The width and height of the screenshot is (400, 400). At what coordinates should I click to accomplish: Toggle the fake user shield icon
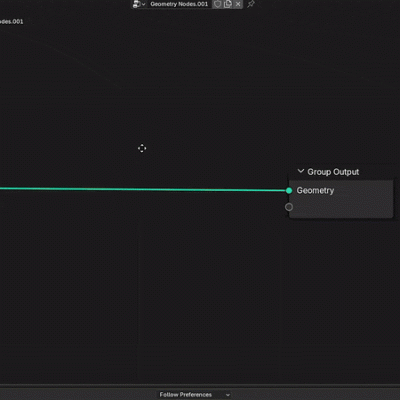pyautogui.click(x=217, y=4)
